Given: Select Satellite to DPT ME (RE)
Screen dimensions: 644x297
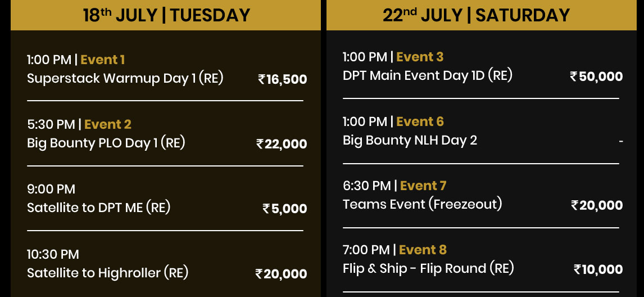Looking at the screenshot, I should click(x=98, y=208).
